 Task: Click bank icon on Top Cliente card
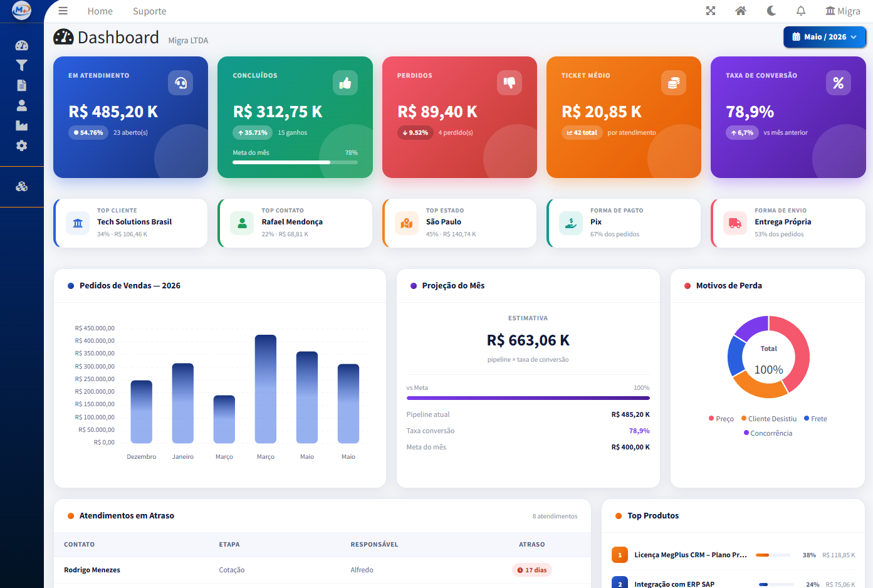(x=78, y=223)
